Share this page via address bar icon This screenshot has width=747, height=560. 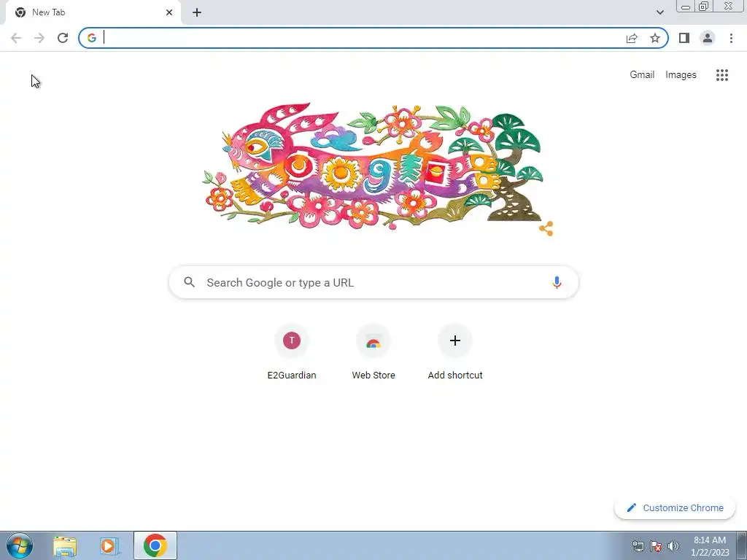(x=632, y=38)
